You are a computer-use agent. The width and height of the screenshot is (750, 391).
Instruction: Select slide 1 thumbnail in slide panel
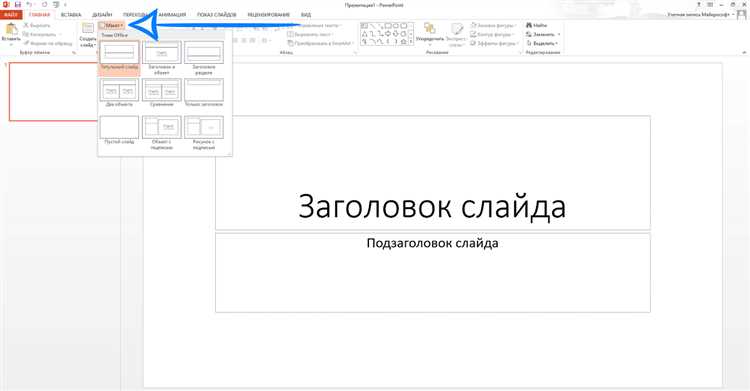point(53,91)
